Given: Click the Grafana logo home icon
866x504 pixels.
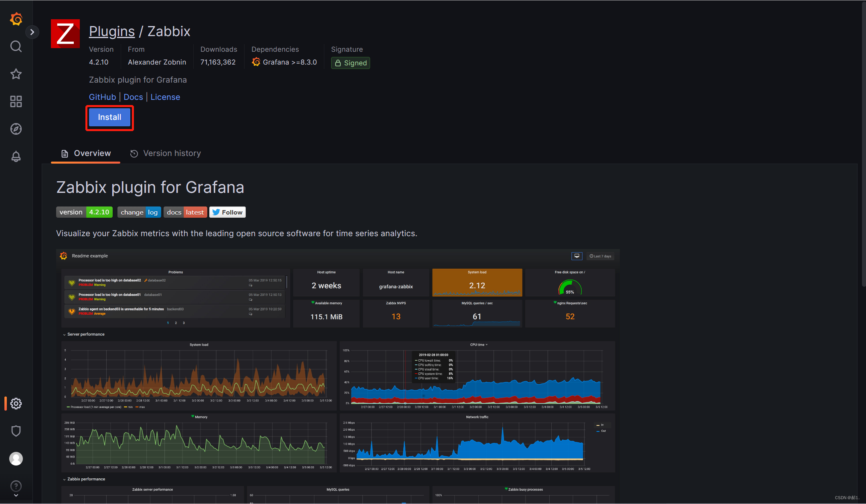Looking at the screenshot, I should coord(16,19).
